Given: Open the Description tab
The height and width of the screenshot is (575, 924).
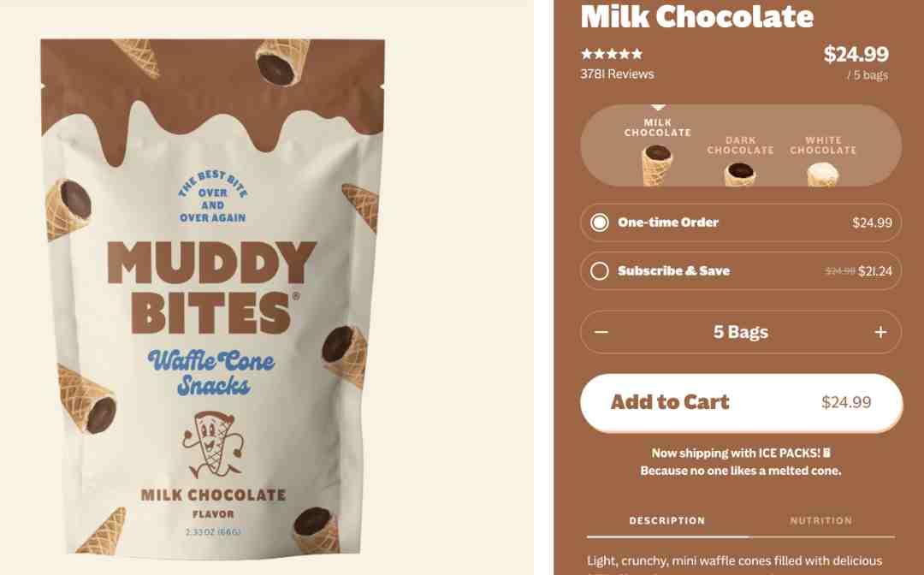Looking at the screenshot, I should coord(667,521).
